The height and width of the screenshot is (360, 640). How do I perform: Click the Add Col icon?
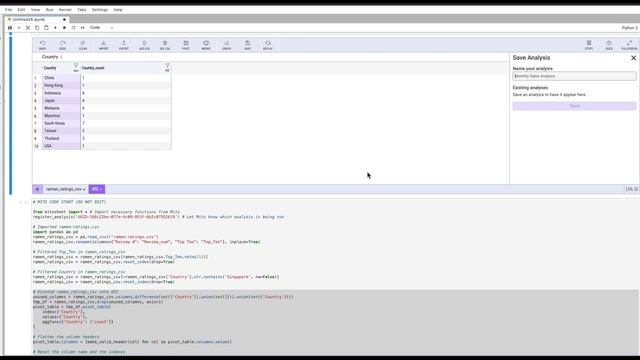[144, 45]
